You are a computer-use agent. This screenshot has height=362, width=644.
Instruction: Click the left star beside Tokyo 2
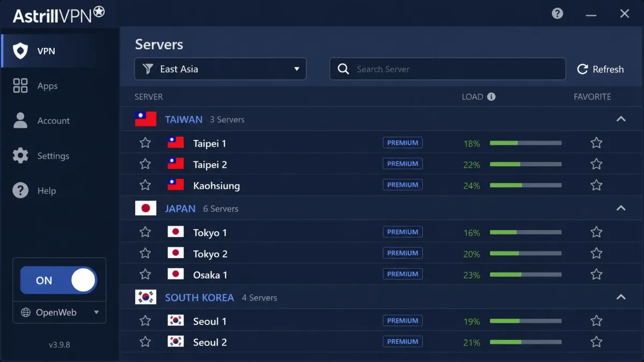click(145, 253)
